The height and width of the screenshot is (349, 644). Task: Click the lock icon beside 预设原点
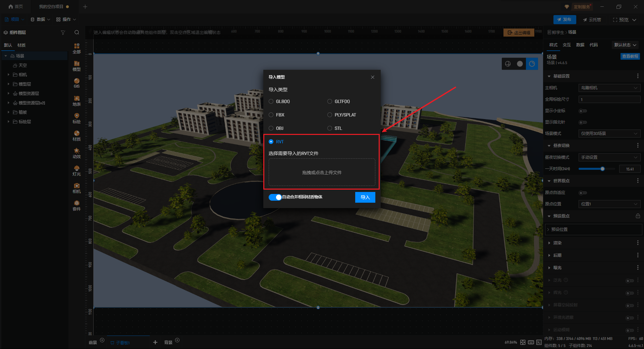click(x=638, y=216)
